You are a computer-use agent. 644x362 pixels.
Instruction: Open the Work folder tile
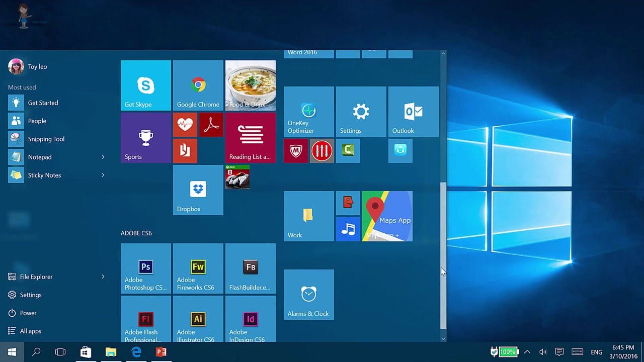[309, 216]
